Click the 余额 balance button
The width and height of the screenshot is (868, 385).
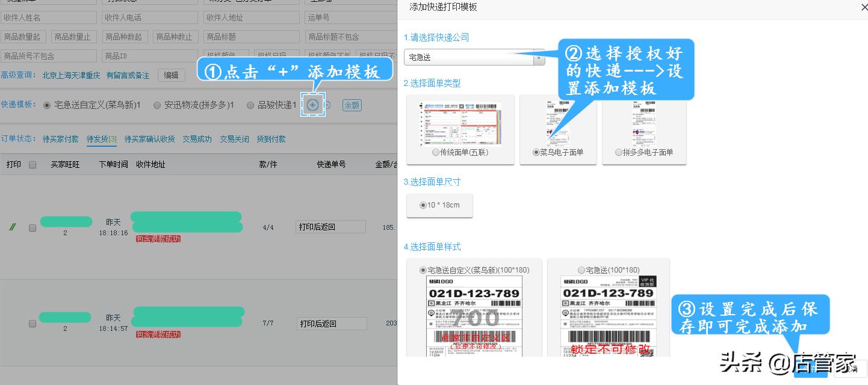352,105
